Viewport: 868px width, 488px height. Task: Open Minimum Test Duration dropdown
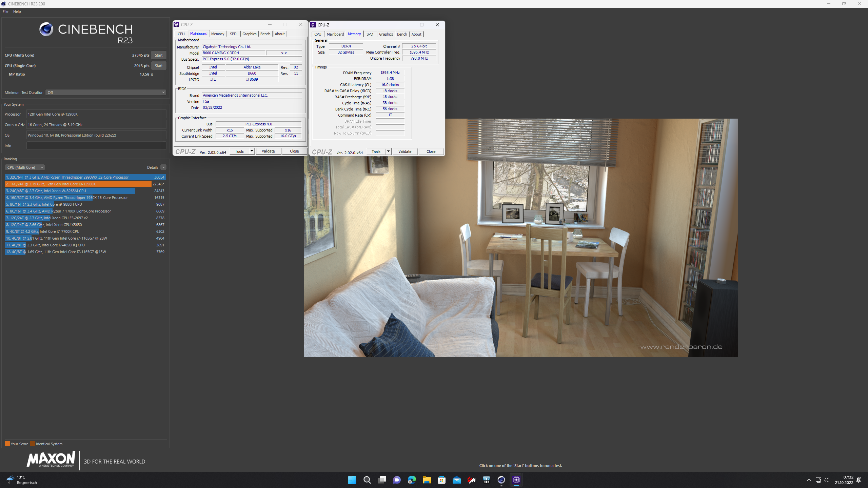(x=106, y=93)
